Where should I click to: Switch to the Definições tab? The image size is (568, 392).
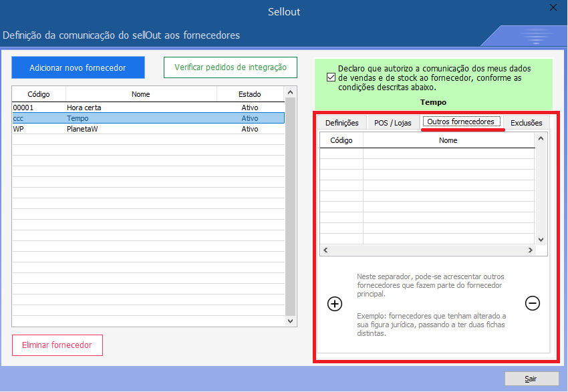pos(341,123)
